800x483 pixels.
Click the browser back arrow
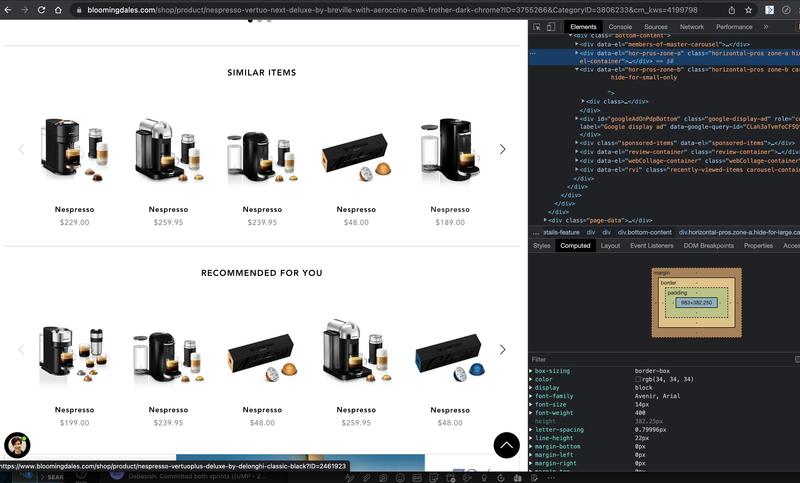8,10
